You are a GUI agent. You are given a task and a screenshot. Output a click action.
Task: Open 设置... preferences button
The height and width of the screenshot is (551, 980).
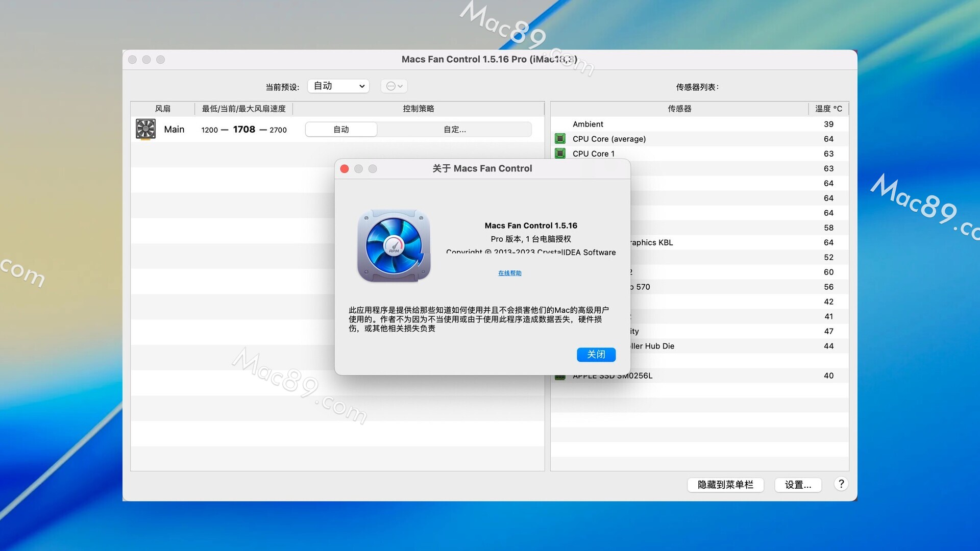click(797, 485)
